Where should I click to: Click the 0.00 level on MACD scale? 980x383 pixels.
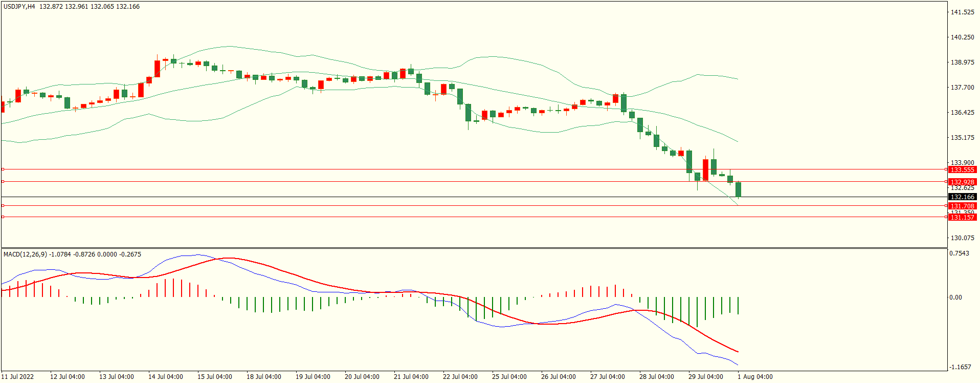pos(955,297)
